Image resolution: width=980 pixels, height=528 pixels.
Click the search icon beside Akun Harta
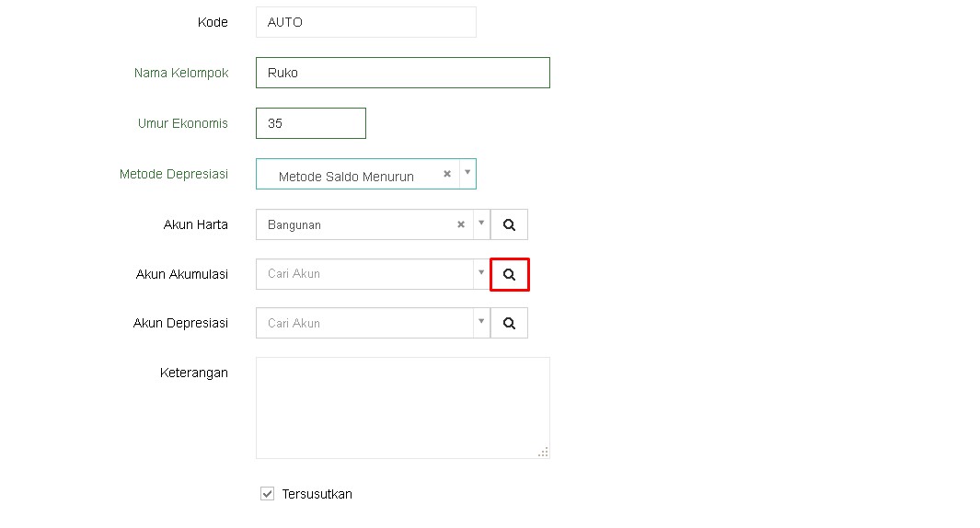(509, 224)
